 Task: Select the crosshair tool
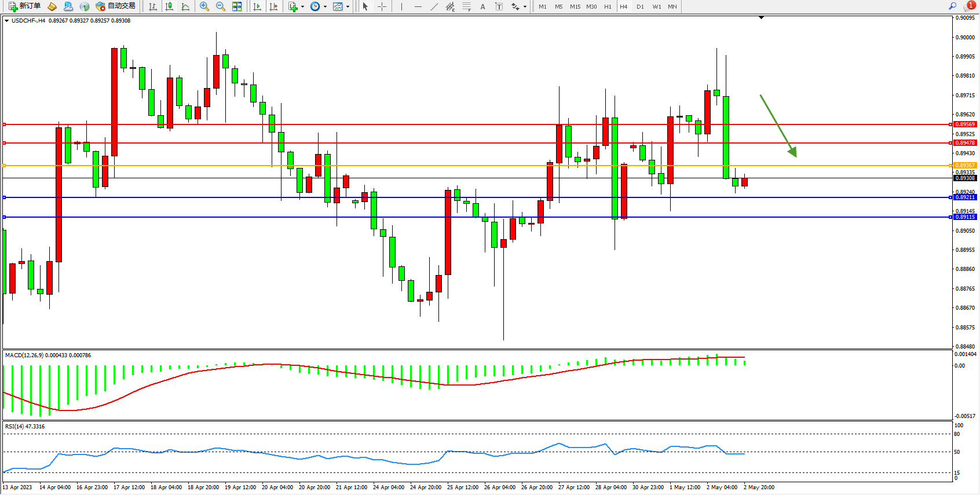(382, 6)
